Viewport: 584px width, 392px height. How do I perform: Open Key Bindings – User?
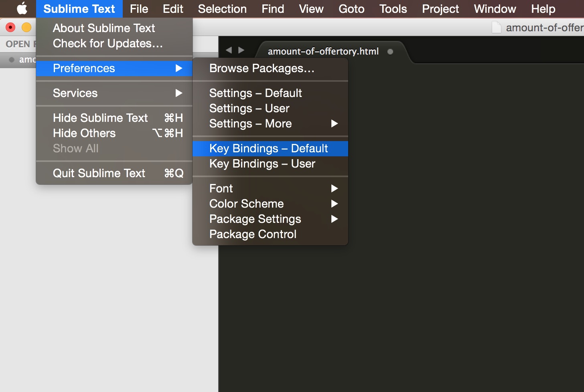coord(270,164)
